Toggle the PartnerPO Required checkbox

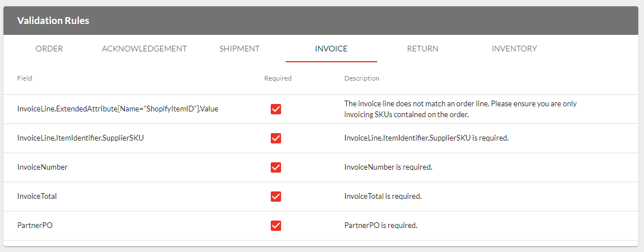pyautogui.click(x=275, y=226)
